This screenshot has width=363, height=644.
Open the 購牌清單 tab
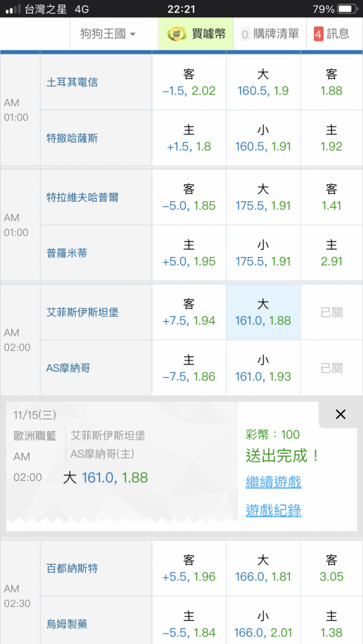tap(271, 34)
